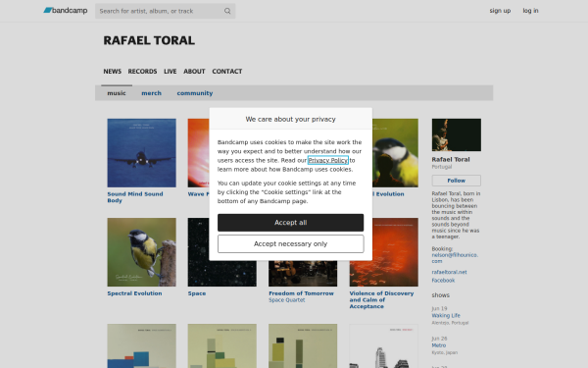Open the rafaeltoral.net link
The width and height of the screenshot is (588, 368).
click(449, 272)
